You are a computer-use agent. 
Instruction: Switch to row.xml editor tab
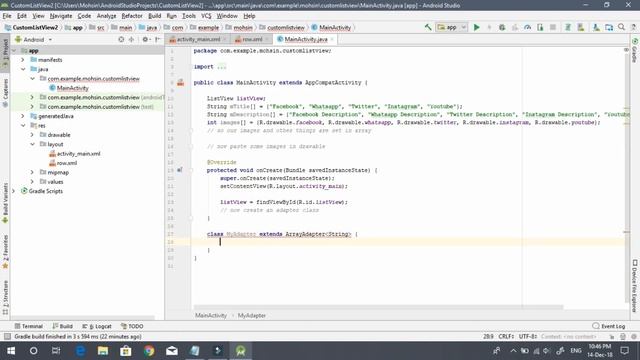click(252, 39)
